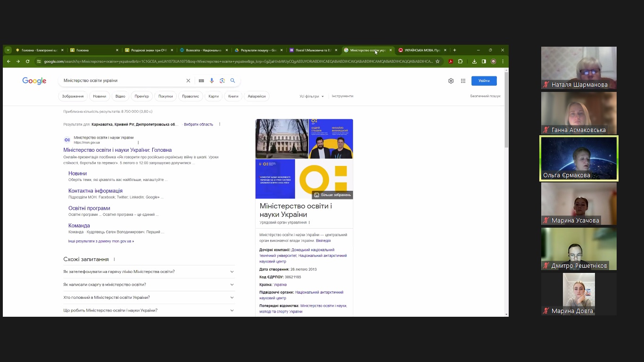This screenshot has width=644, height=362.
Task: Select the Авіарейси filter chip
Action: pos(257,96)
